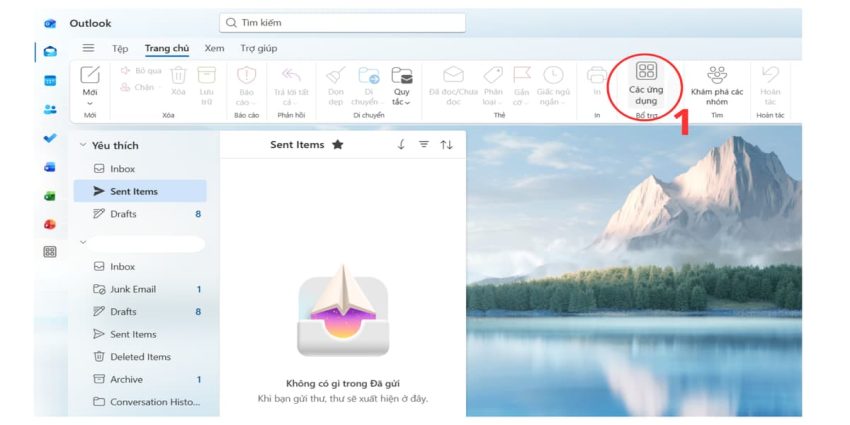Select the Trang chủ tab

tap(167, 49)
